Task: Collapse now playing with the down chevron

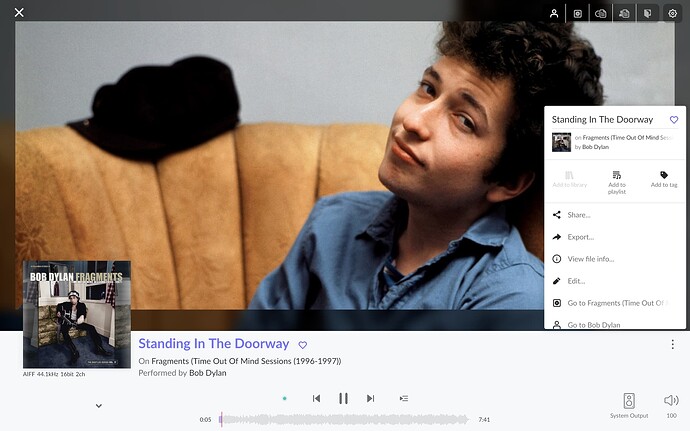Action: pos(99,406)
